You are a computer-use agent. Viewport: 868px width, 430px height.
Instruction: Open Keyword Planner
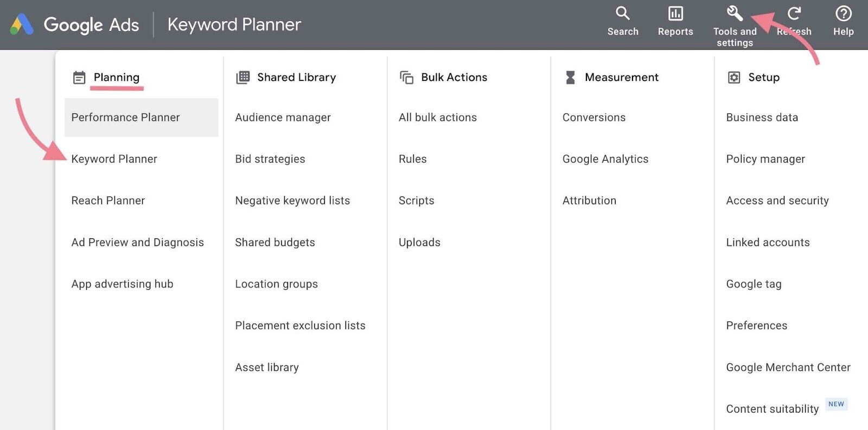[114, 159]
